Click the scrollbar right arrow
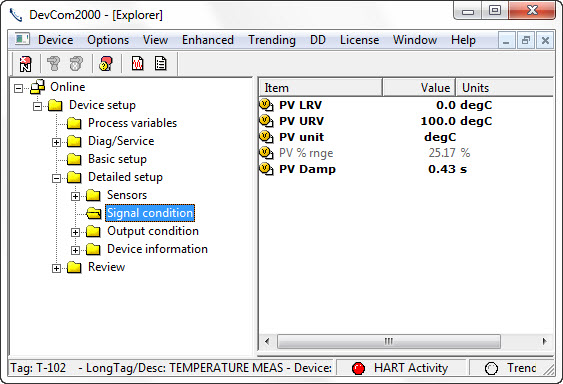 545,341
